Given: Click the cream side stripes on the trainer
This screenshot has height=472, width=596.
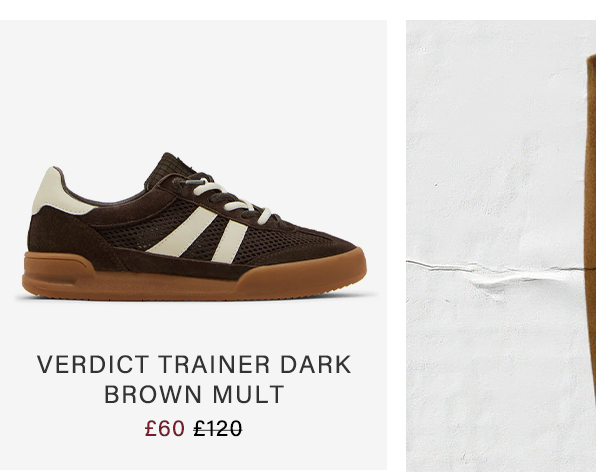Looking at the screenshot, I should (200, 235).
